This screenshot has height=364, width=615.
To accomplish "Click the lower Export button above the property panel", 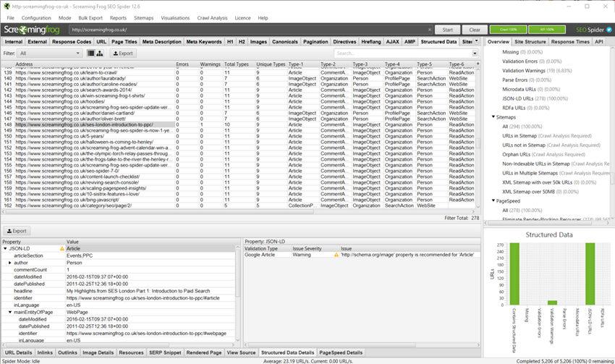I will click(16, 231).
